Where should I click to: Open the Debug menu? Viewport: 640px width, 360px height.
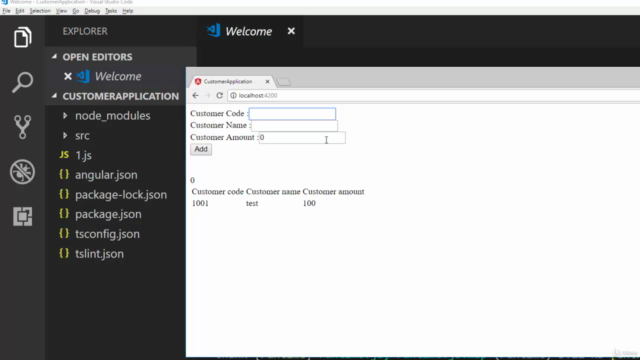click(92, 11)
